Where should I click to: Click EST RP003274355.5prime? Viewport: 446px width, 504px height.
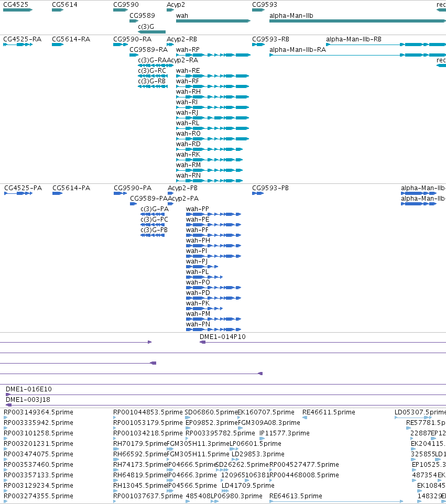point(39,496)
